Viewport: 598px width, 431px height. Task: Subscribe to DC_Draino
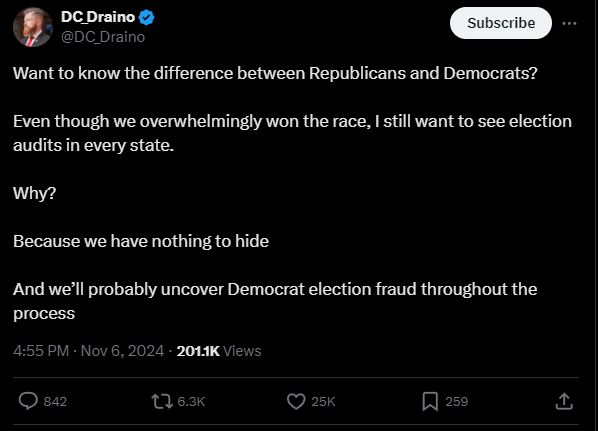point(501,23)
